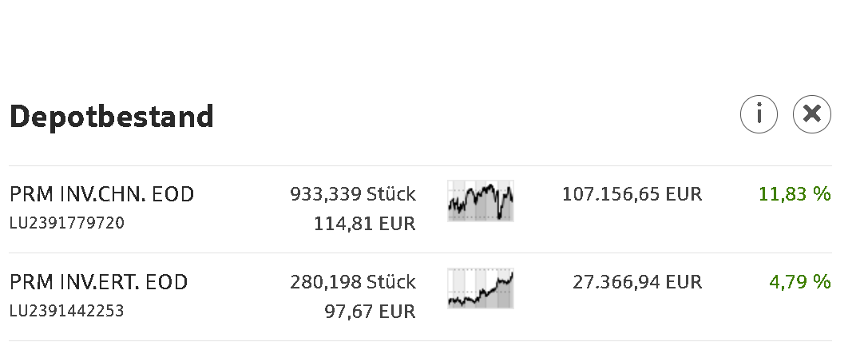Click the 11,83 % performance figure

[795, 194]
